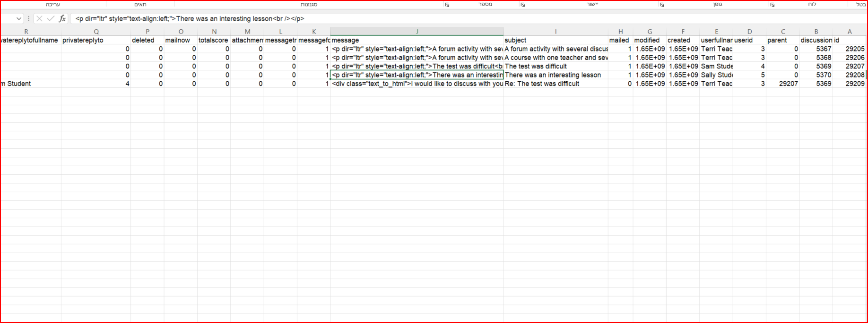The width and height of the screenshot is (868, 323).
Task: Select column F header
Action: 683,32
